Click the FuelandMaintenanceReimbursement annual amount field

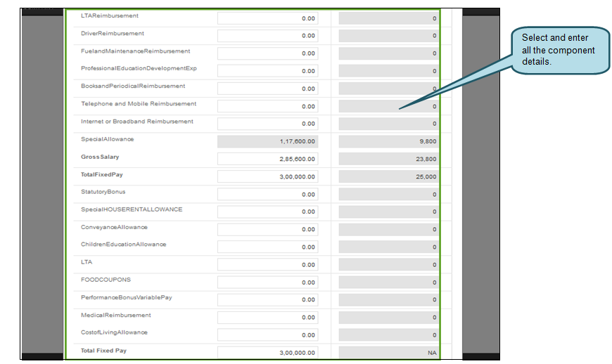[268, 53]
